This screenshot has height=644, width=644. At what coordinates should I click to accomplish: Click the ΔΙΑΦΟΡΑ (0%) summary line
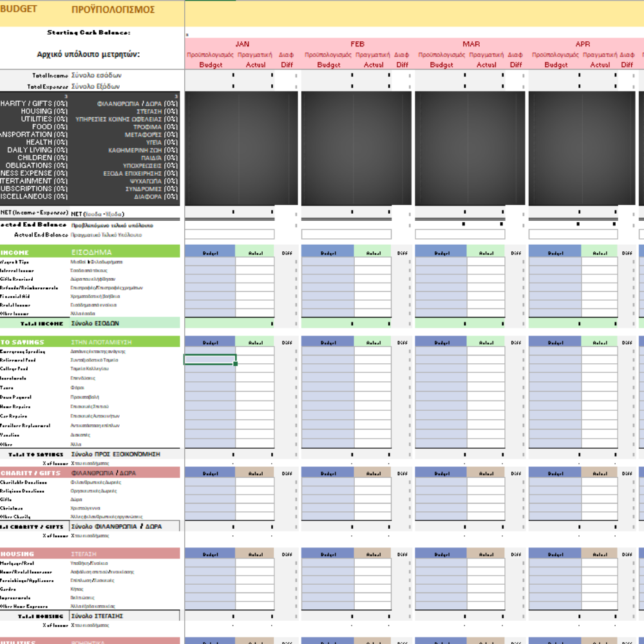(156, 196)
